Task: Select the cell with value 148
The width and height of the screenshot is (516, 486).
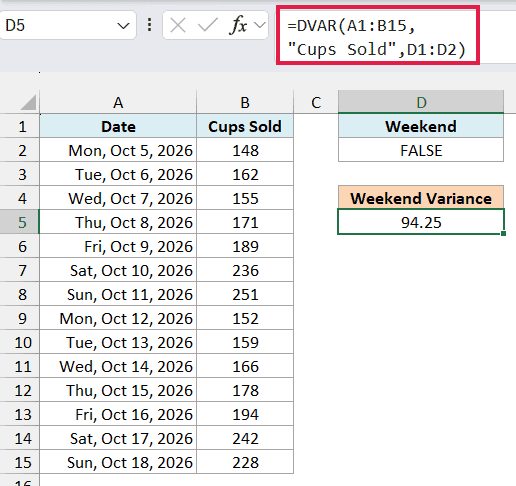Action: click(x=245, y=150)
